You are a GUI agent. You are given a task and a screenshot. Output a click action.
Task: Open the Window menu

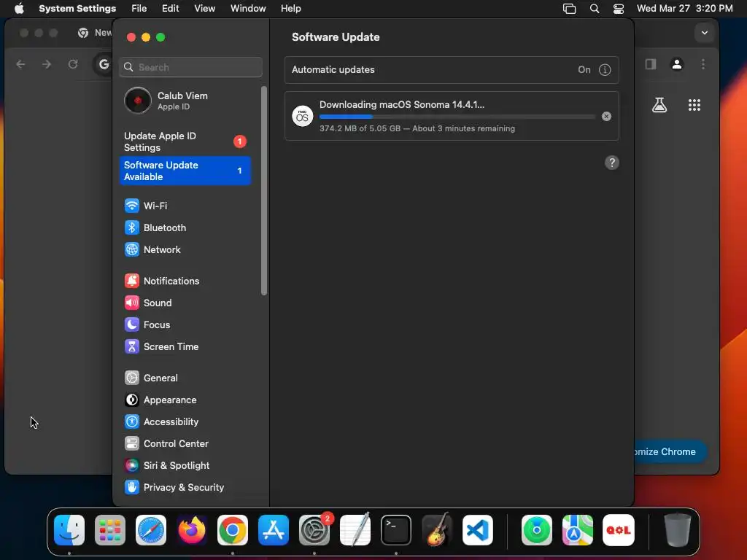coord(248,9)
